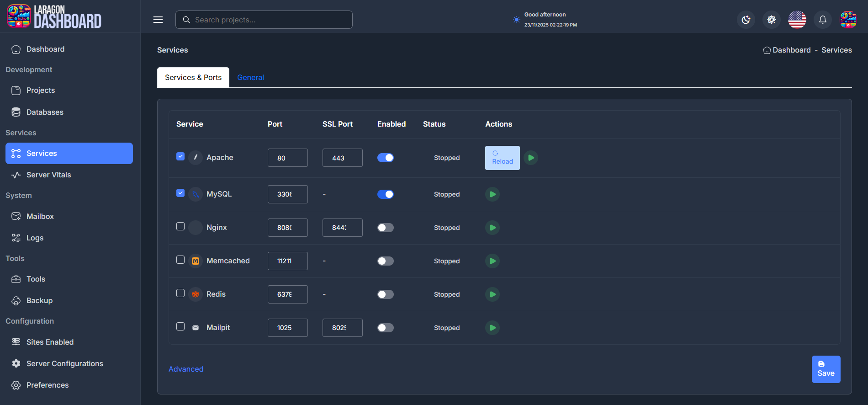
Task: Click the MySQL port field
Action: click(x=288, y=194)
